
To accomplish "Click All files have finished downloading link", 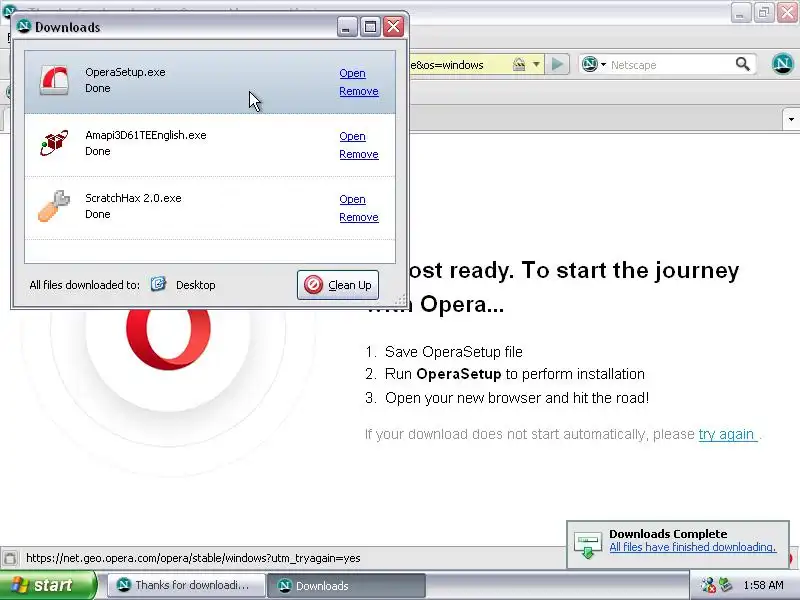I will [x=692, y=547].
